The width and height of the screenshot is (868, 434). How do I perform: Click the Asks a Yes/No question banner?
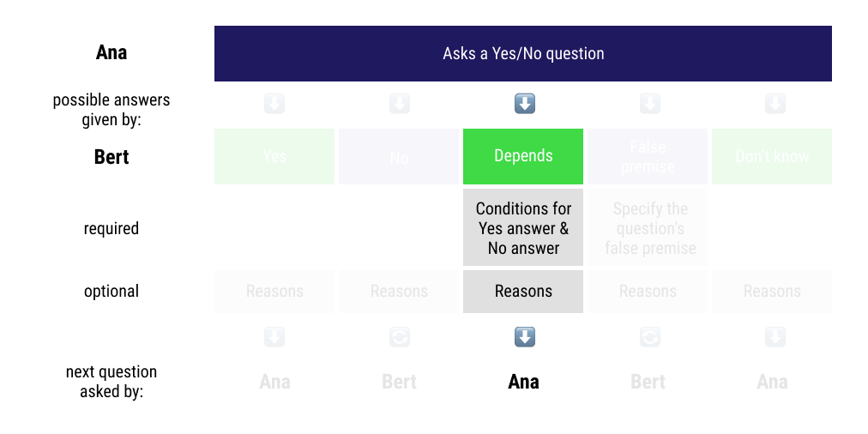pyautogui.click(x=523, y=53)
